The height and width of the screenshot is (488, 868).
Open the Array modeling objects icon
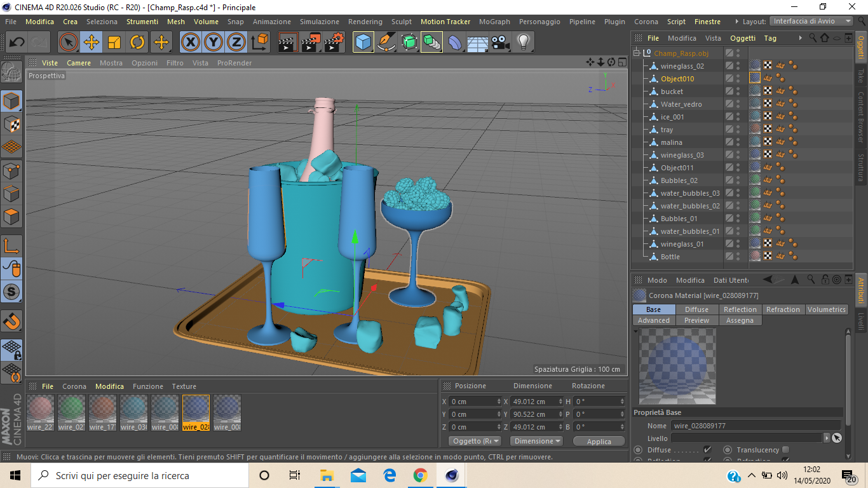pyautogui.click(x=431, y=43)
